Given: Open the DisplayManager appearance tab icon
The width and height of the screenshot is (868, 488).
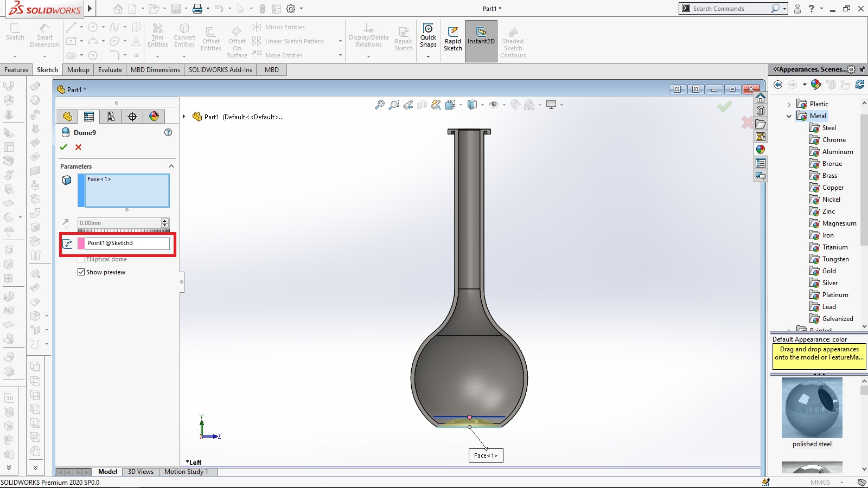Looking at the screenshot, I should (x=154, y=117).
